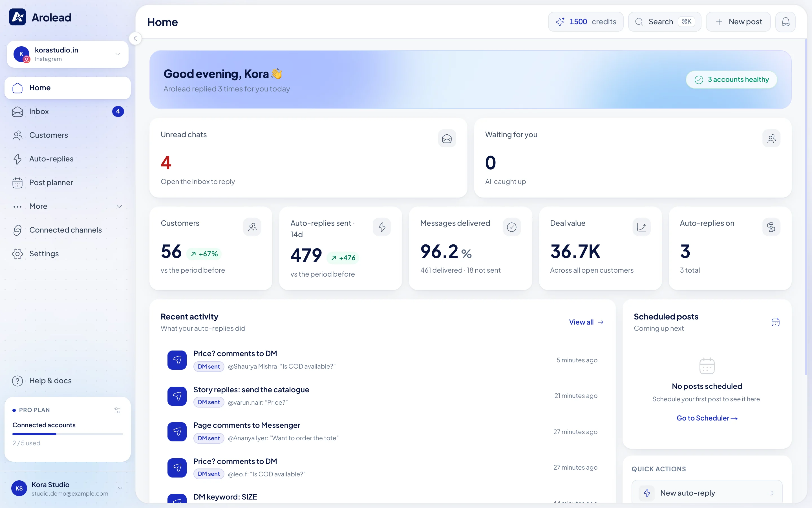Click the Unread chats envelope icon
812x508 pixels.
pyautogui.click(x=447, y=138)
